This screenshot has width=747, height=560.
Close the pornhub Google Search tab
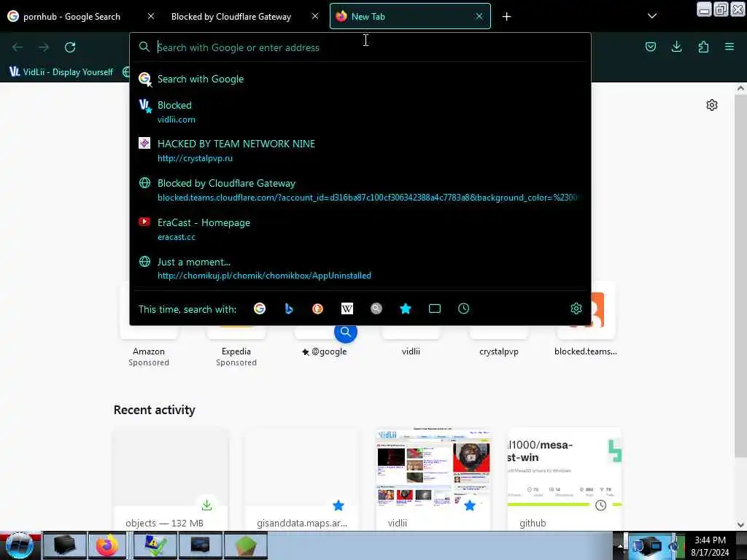pyautogui.click(x=150, y=16)
